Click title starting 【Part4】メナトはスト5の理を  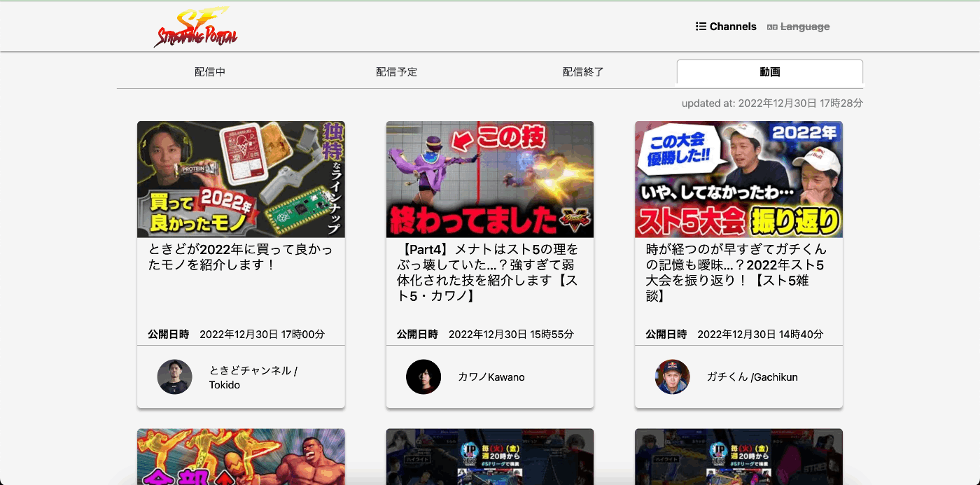489,272
